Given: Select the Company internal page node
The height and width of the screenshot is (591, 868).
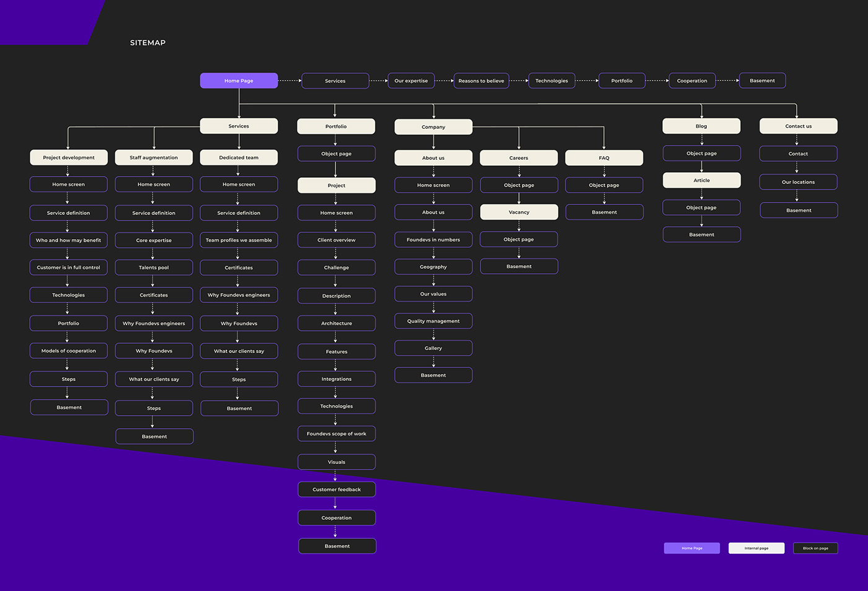Looking at the screenshot, I should coord(433,127).
